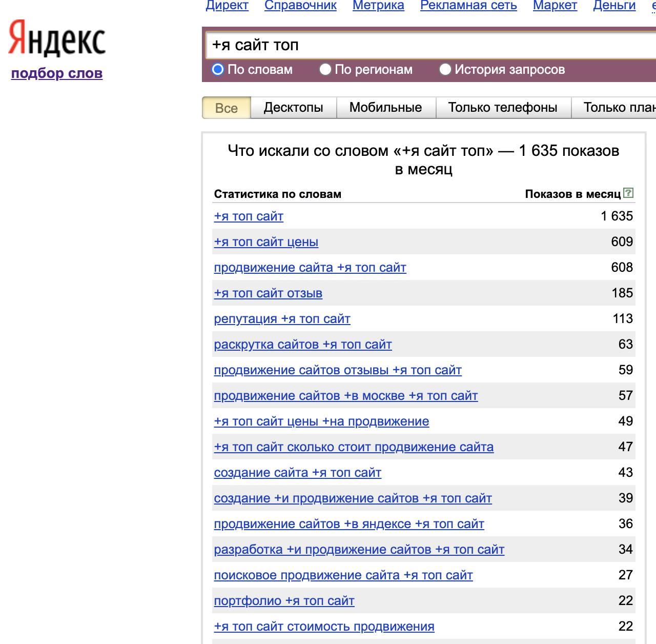The image size is (656, 644).
Task: Open the 'репутация +я топ сайт' query
Action: coord(282,319)
